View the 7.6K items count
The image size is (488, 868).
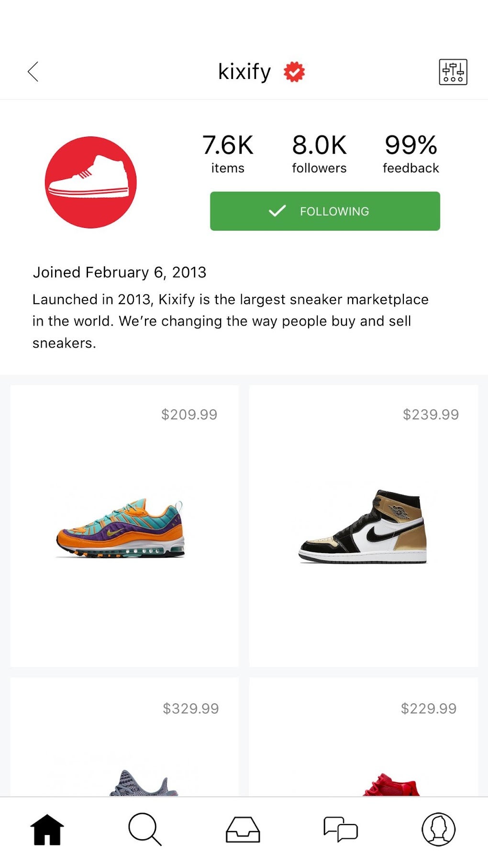(x=228, y=153)
